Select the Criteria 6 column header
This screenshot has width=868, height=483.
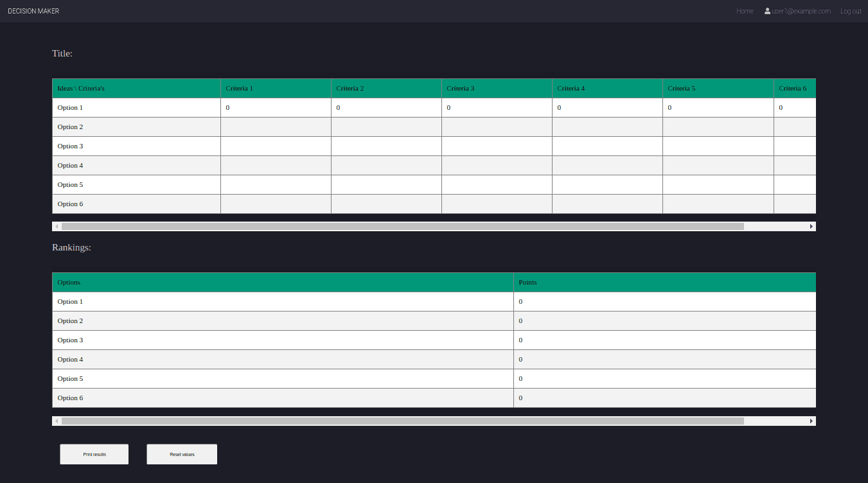(795, 88)
